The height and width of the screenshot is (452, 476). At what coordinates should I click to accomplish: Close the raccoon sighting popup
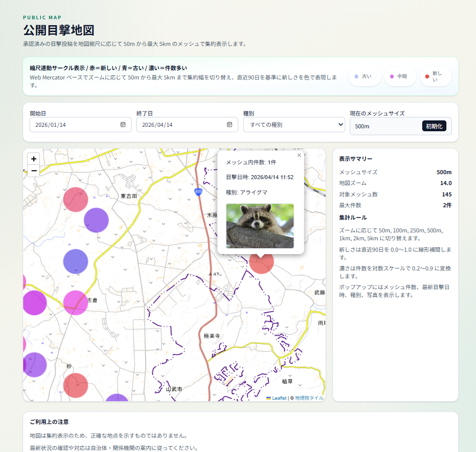point(299,155)
